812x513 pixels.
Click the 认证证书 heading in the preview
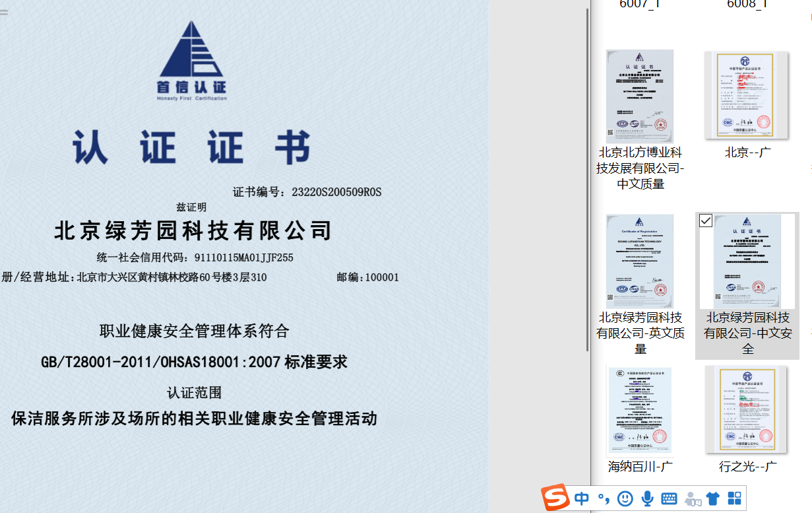click(191, 147)
